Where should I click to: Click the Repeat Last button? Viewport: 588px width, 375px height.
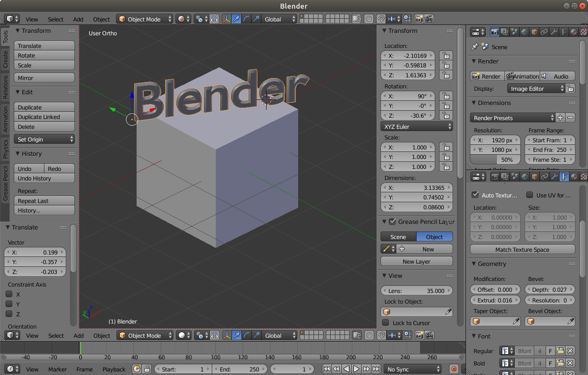point(44,201)
